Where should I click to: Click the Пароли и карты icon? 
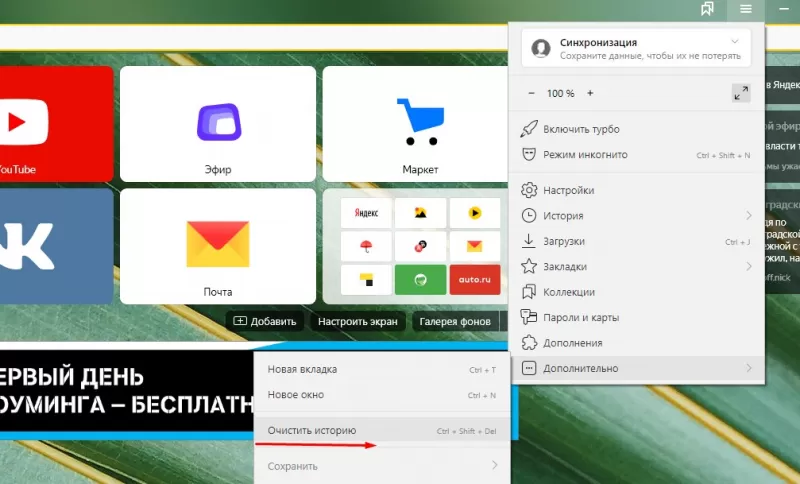[529, 317]
